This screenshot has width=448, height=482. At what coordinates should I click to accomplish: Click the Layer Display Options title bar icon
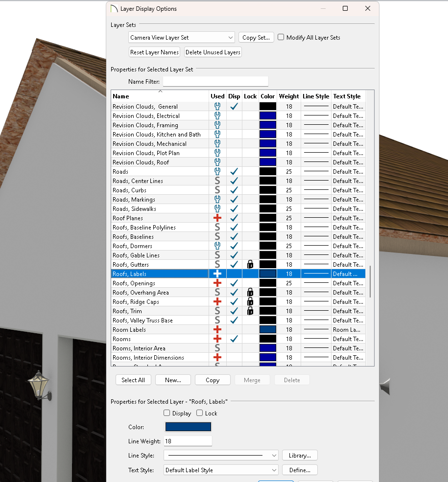click(114, 9)
